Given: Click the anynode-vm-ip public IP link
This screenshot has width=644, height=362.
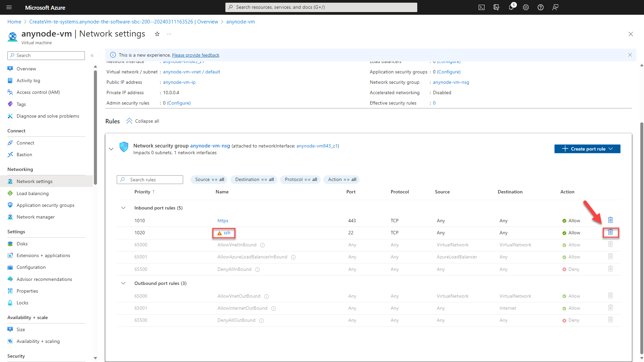Looking at the screenshot, I should [179, 82].
